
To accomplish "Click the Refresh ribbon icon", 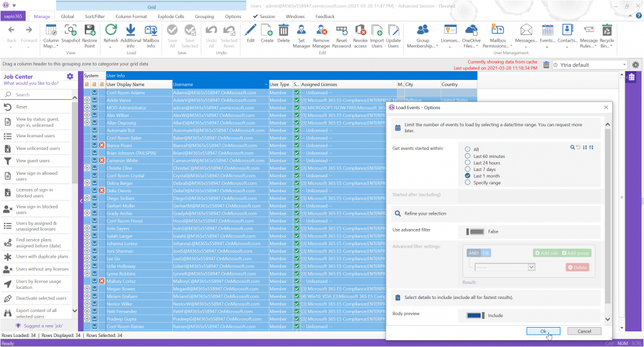I will click(x=110, y=31).
